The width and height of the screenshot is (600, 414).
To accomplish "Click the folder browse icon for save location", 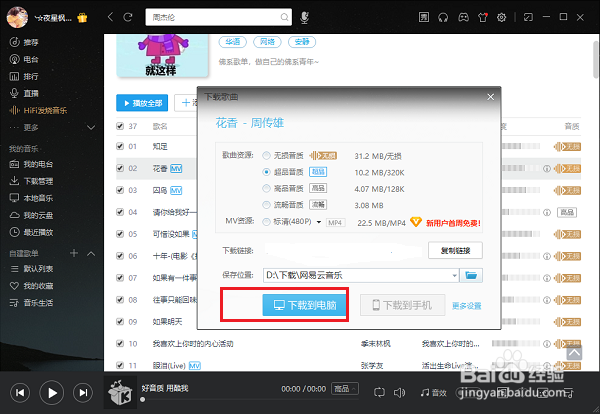I will (x=471, y=275).
